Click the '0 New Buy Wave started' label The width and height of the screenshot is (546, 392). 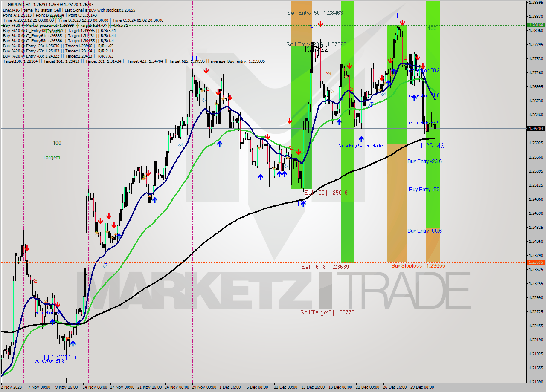click(360, 146)
